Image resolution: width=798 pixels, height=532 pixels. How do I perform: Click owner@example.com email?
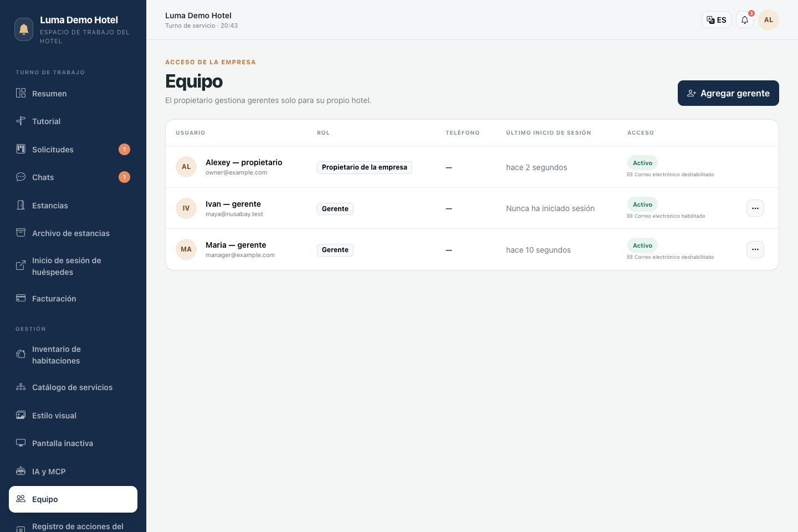coord(237,172)
